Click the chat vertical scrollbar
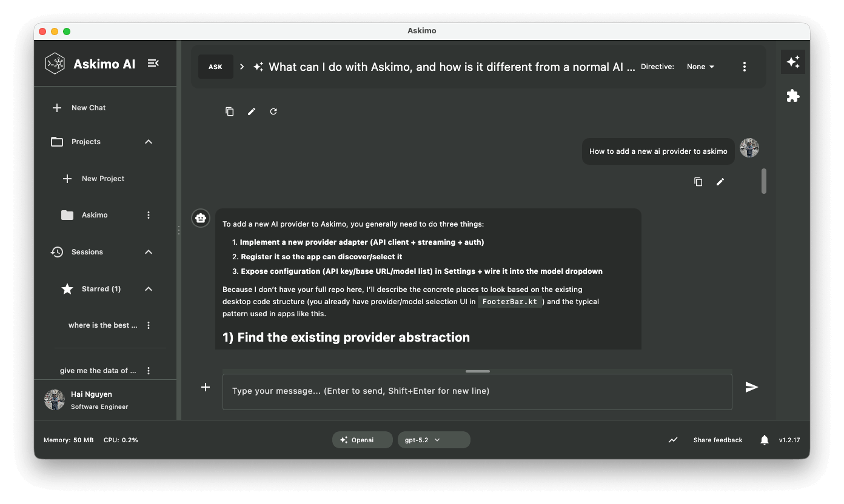 [764, 181]
